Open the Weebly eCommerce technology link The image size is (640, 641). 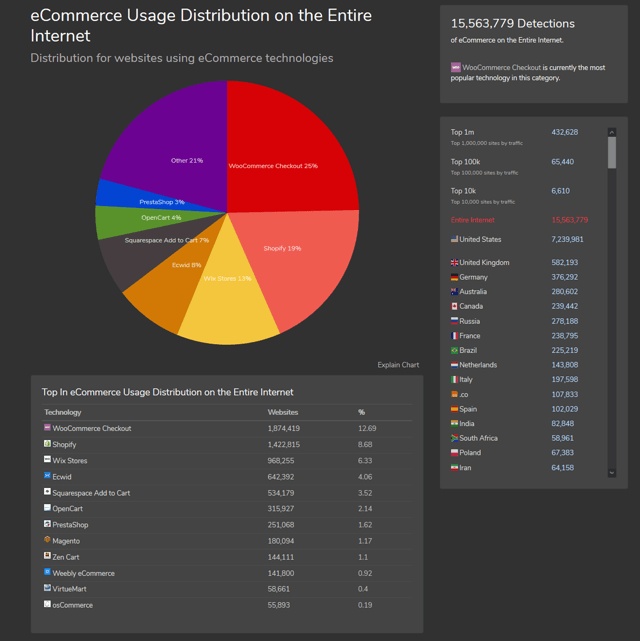83,573
